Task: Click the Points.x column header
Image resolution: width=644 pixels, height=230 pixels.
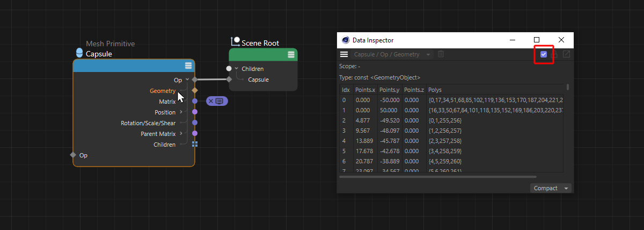Action: point(365,90)
